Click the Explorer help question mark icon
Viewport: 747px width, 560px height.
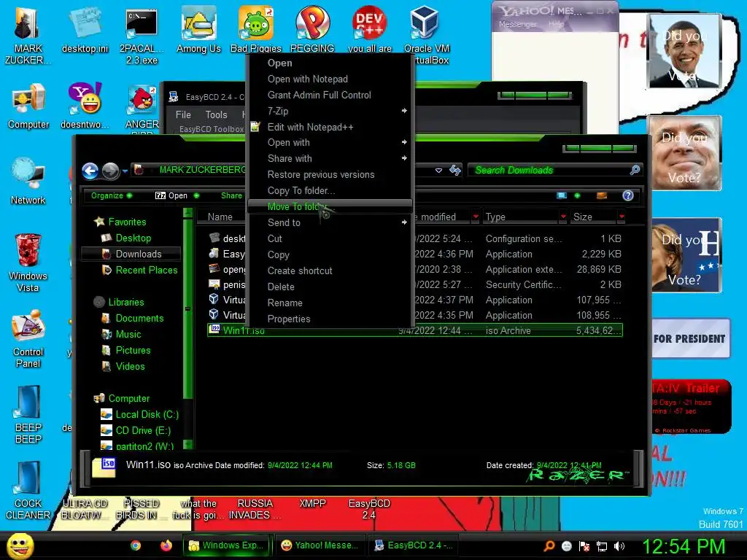(628, 195)
